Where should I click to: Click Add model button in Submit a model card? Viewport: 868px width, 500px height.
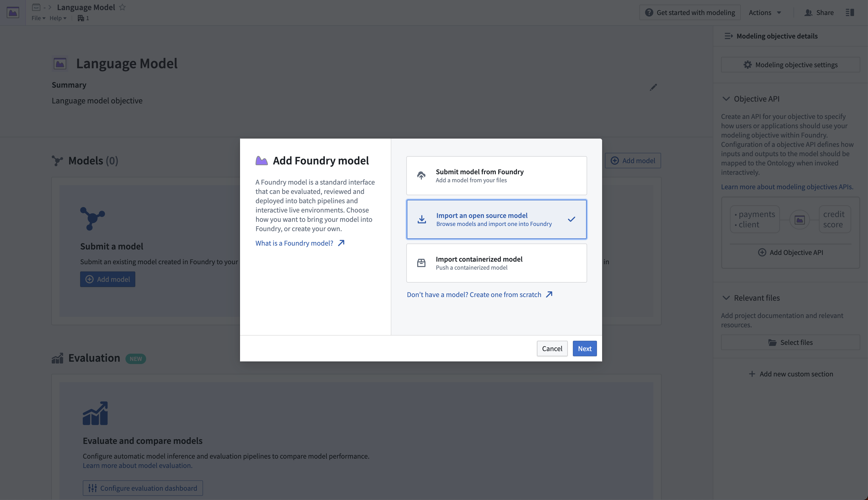(x=108, y=279)
